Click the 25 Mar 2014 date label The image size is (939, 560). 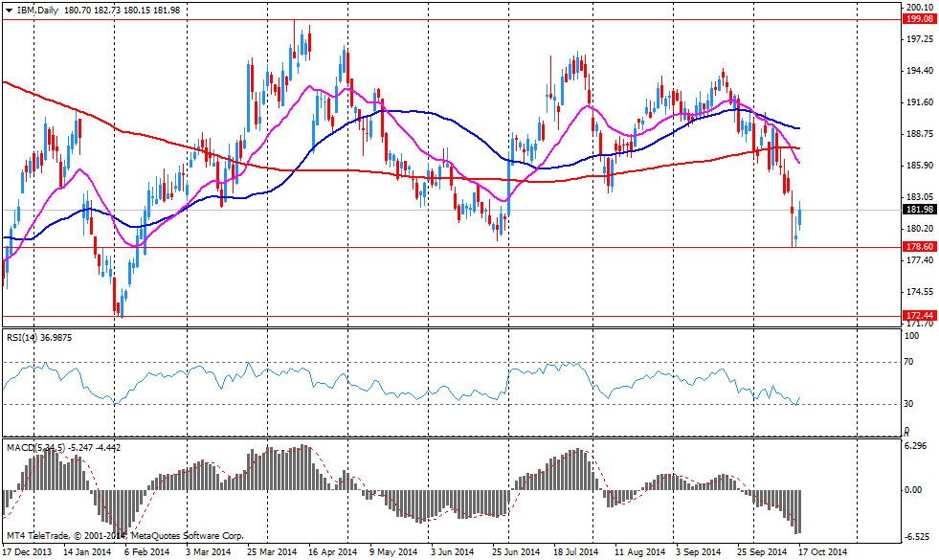(x=269, y=552)
